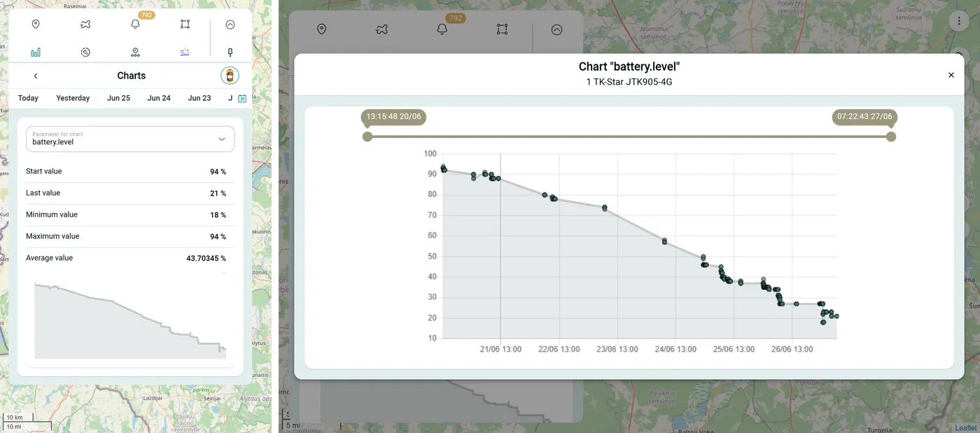Viewport: 980px width, 433px height.
Task: Toggle the pin icon in left panel
Action: point(230,53)
